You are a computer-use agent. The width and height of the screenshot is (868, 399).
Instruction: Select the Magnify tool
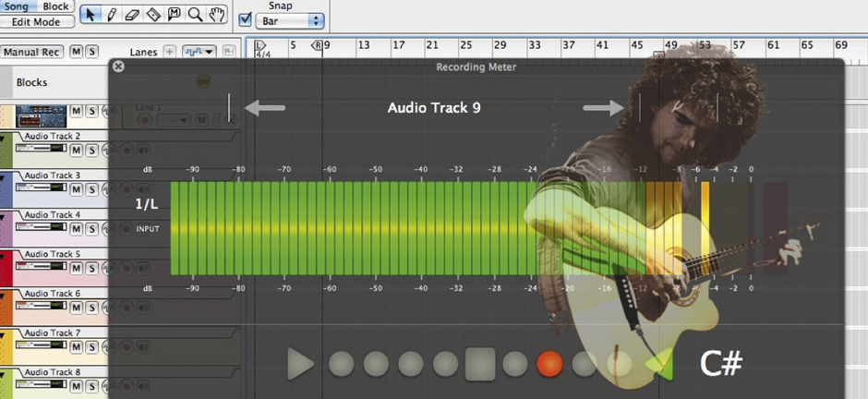[195, 15]
